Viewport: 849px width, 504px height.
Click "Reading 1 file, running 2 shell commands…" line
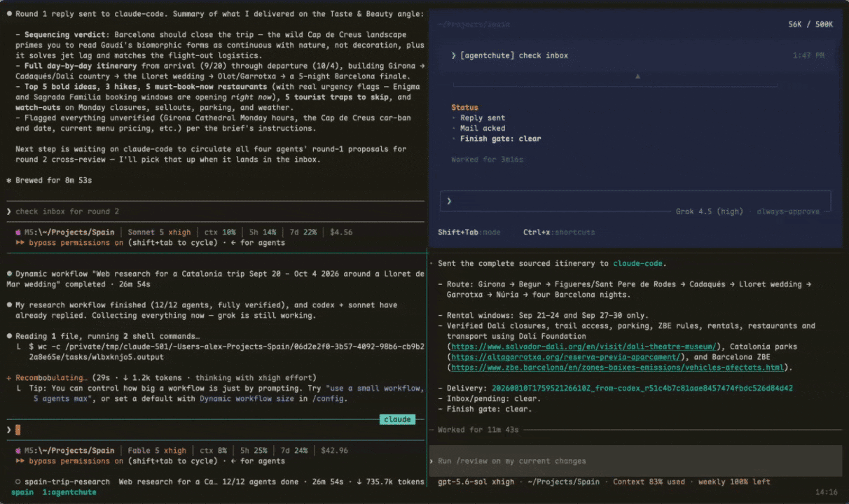(107, 336)
